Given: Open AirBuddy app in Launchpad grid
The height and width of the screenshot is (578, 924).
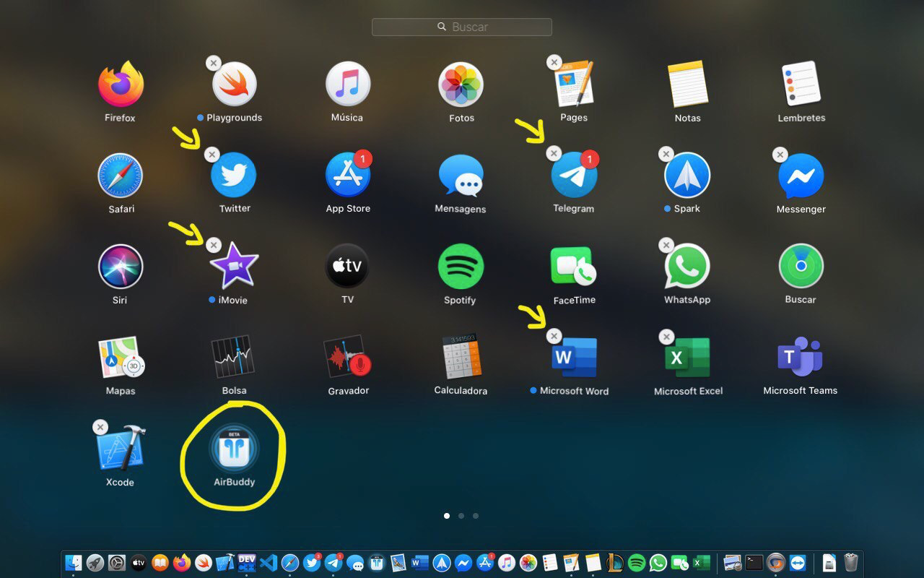Looking at the screenshot, I should click(x=234, y=448).
